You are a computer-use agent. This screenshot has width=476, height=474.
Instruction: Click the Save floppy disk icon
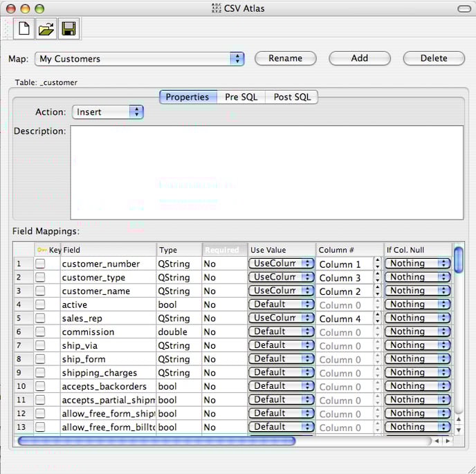click(x=68, y=29)
